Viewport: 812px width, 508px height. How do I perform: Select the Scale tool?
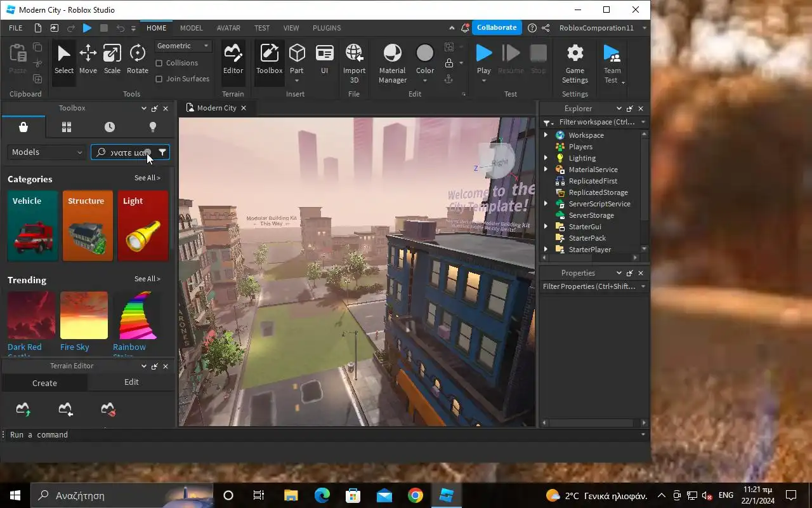click(112, 60)
